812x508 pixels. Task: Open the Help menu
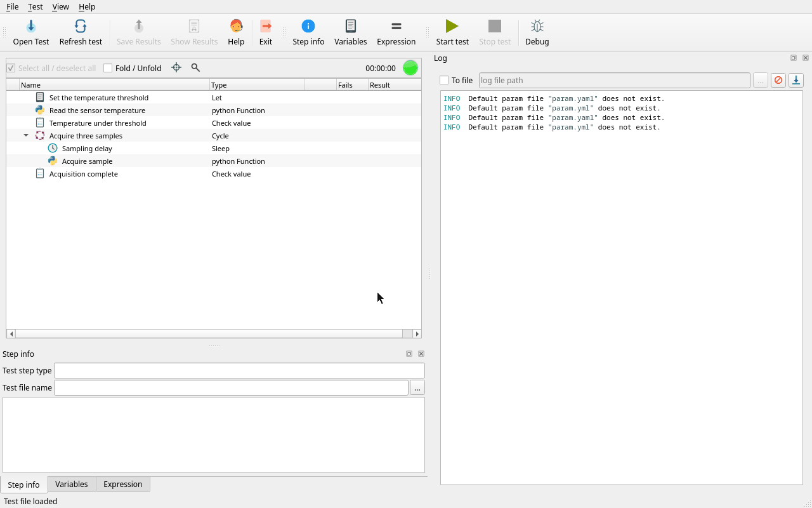coord(87,6)
